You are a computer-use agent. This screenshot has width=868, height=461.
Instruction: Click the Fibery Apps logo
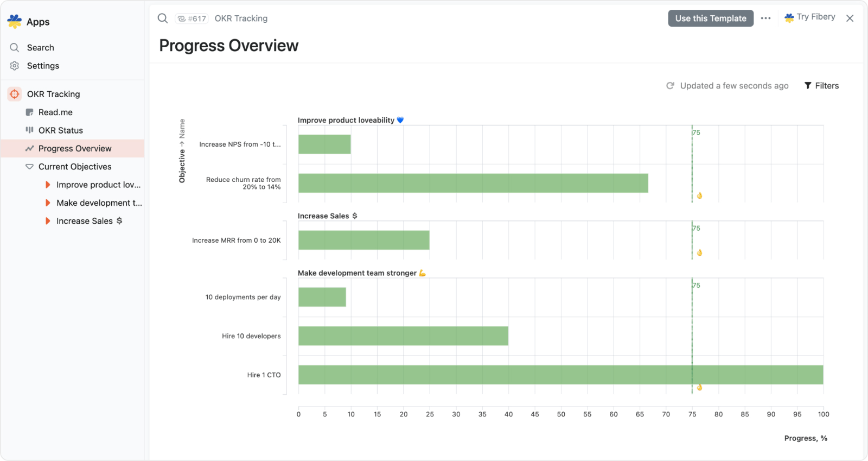click(15, 22)
